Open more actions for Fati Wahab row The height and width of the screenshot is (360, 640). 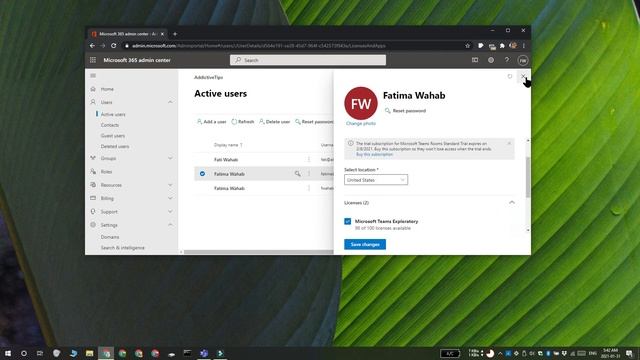[309, 160]
